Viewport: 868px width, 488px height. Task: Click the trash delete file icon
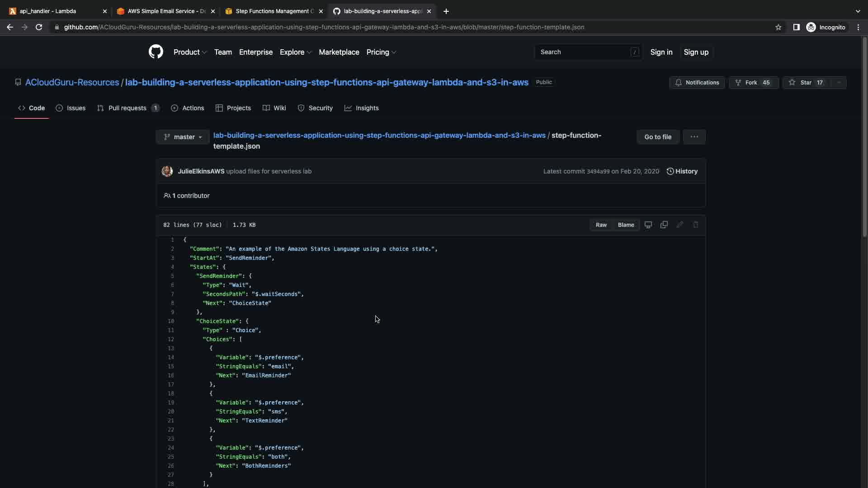point(695,225)
